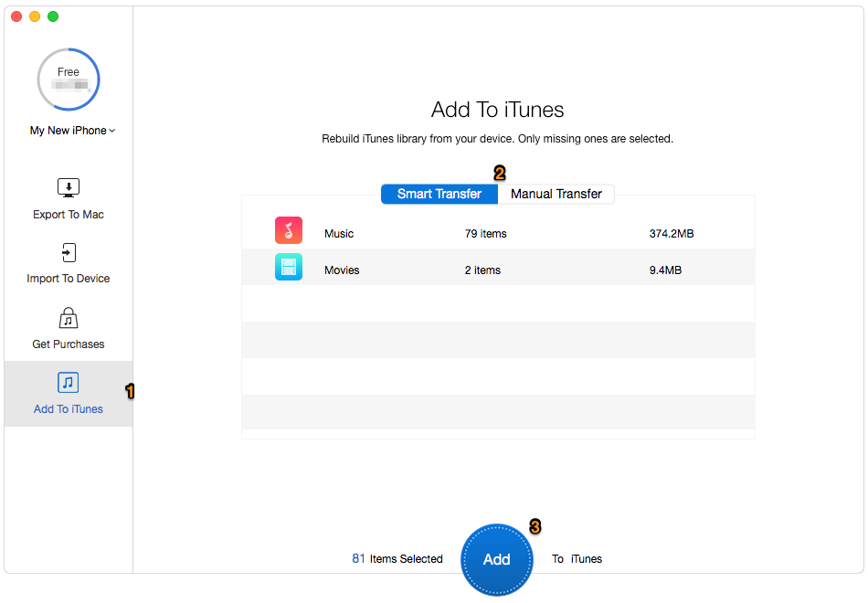This screenshot has height=603, width=868.
Task: Select the Add To iTunes music icon
Action: pos(69,383)
